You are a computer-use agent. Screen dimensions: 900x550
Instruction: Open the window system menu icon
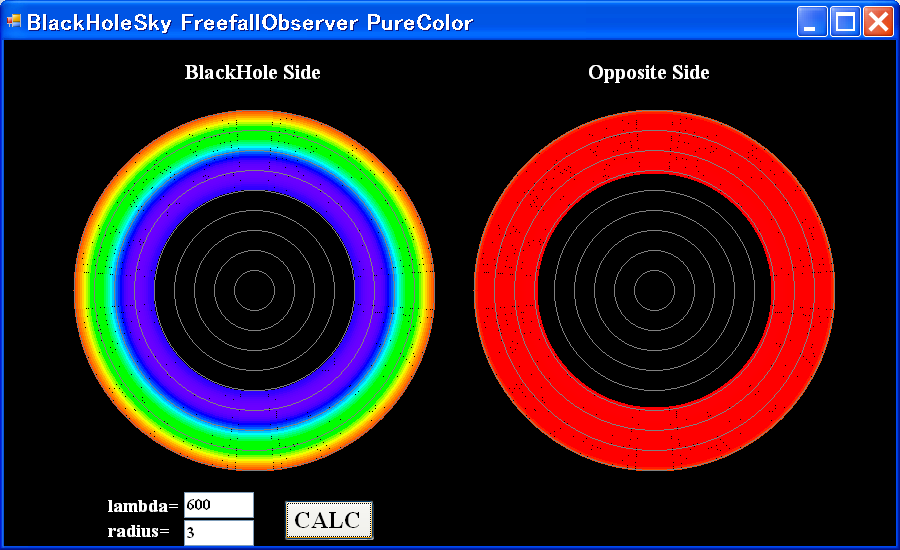coord(14,22)
